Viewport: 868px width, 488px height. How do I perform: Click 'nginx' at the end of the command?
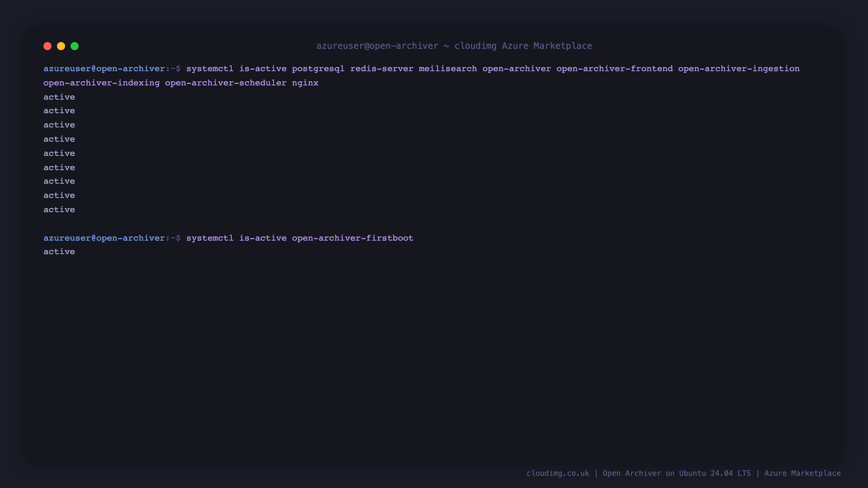click(x=305, y=83)
